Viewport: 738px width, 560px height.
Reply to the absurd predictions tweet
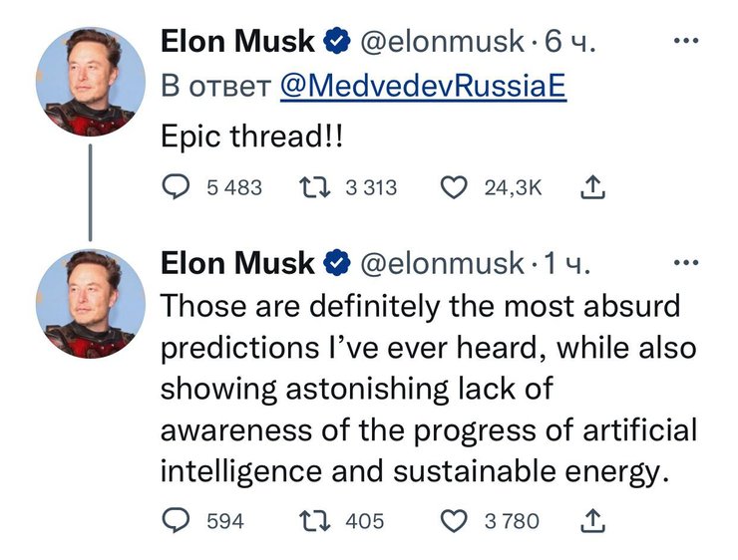(x=177, y=520)
